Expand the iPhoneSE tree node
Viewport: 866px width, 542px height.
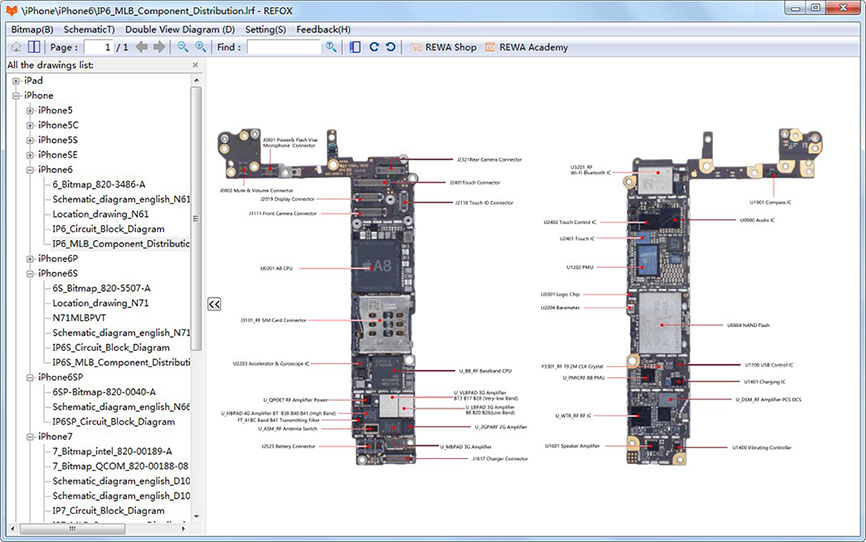(x=30, y=155)
